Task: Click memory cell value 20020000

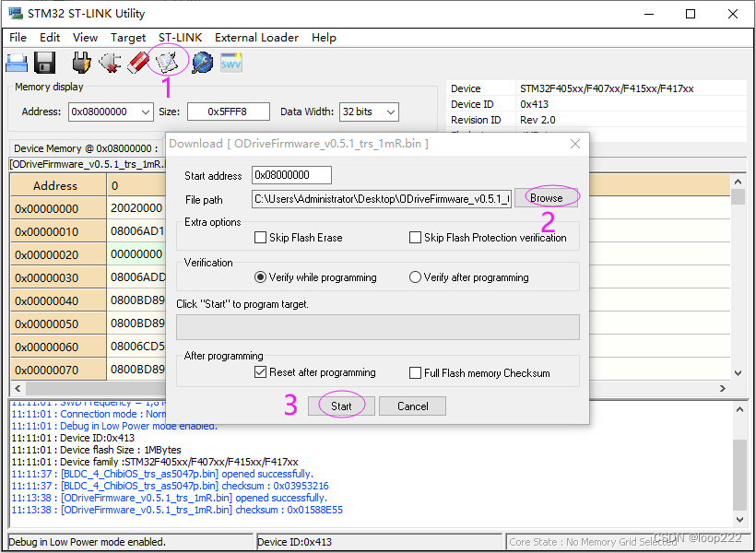Action: (x=136, y=208)
